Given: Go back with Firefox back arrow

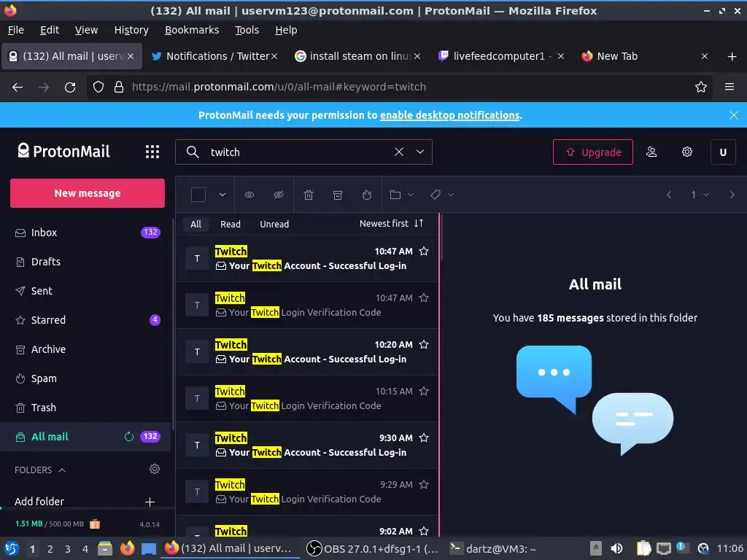Looking at the screenshot, I should (18, 87).
